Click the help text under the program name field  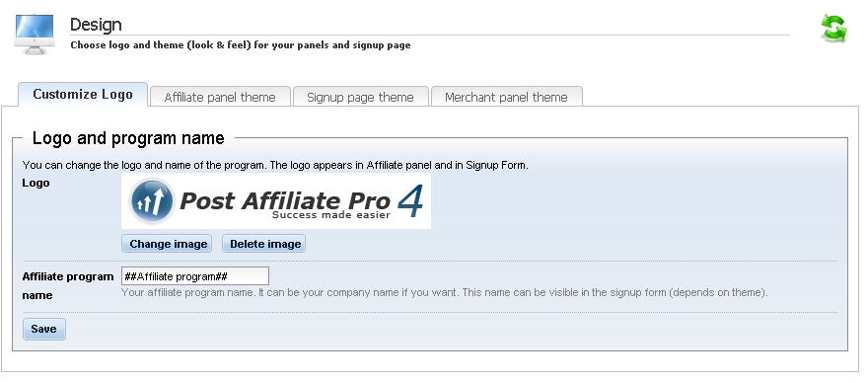(445, 292)
